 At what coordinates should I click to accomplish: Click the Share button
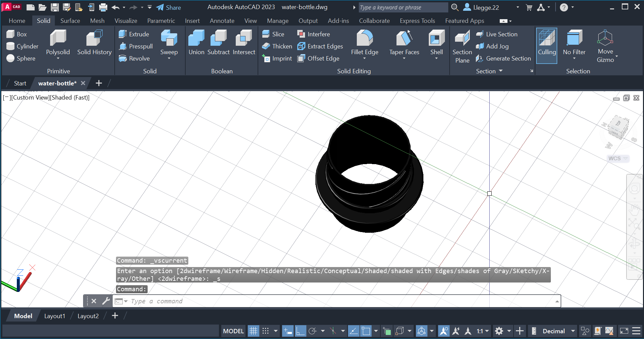[168, 7]
